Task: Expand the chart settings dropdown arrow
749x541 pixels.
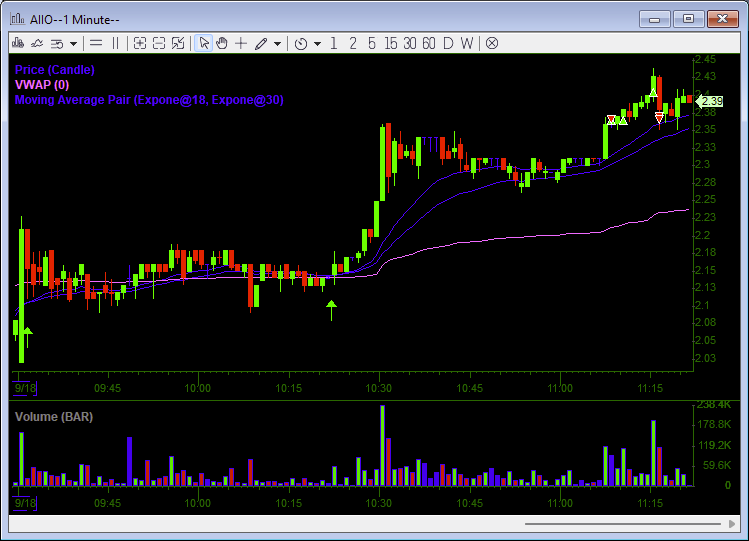Action: point(74,44)
